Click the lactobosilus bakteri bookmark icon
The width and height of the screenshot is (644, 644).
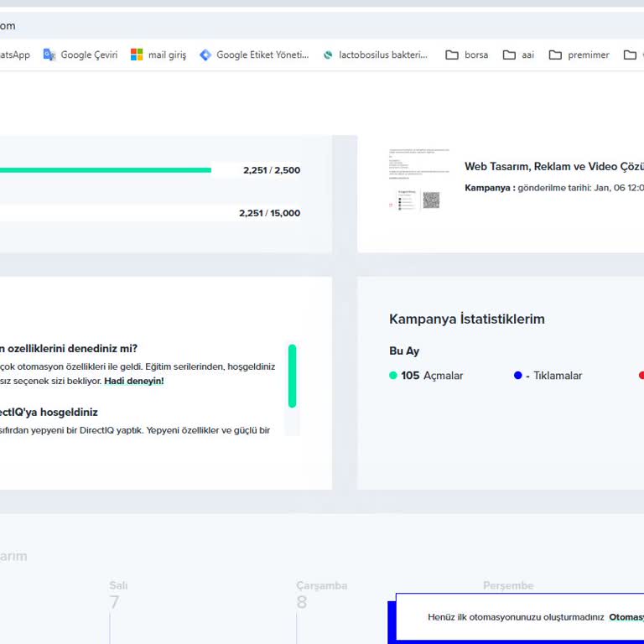point(328,55)
